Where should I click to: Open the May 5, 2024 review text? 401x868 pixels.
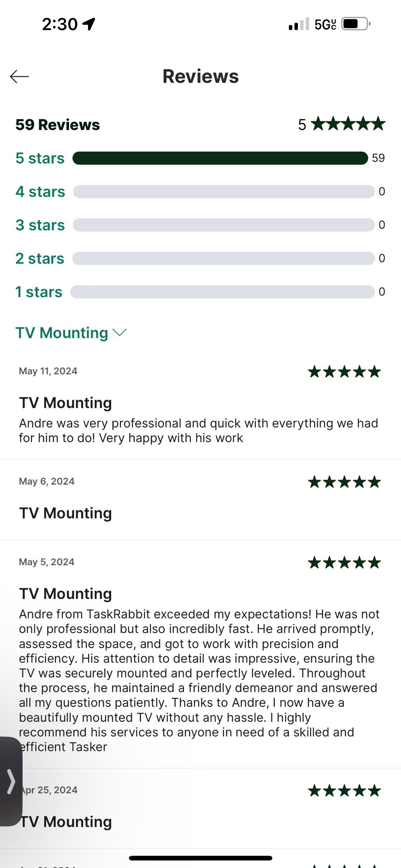point(199,680)
